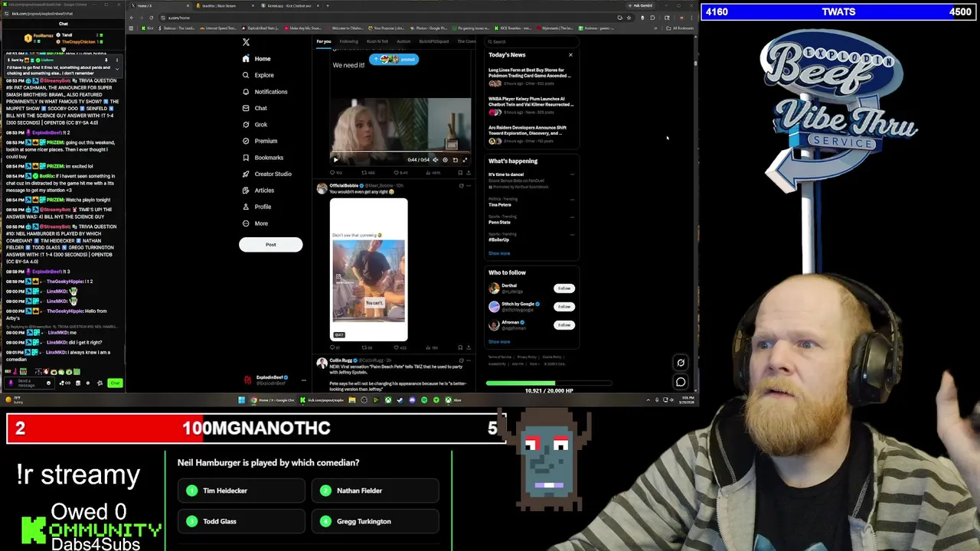Toggle picture-in-picture on the video
Viewport: 980px width, 551px height.
point(455,160)
